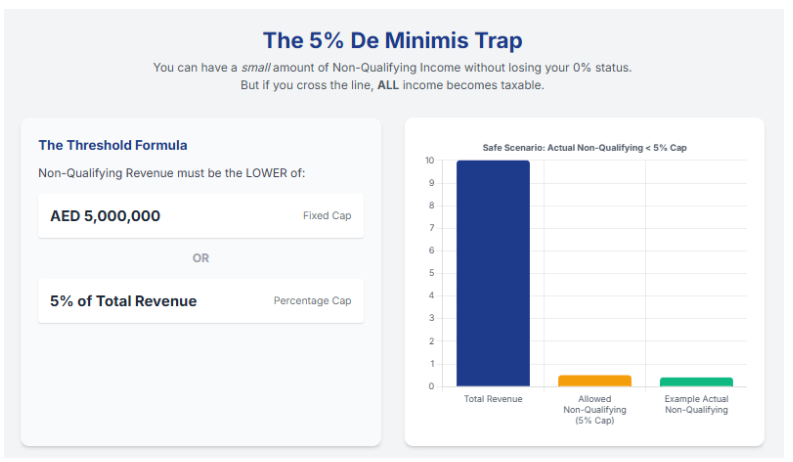Click the blue Total Revenue bar

click(x=493, y=273)
